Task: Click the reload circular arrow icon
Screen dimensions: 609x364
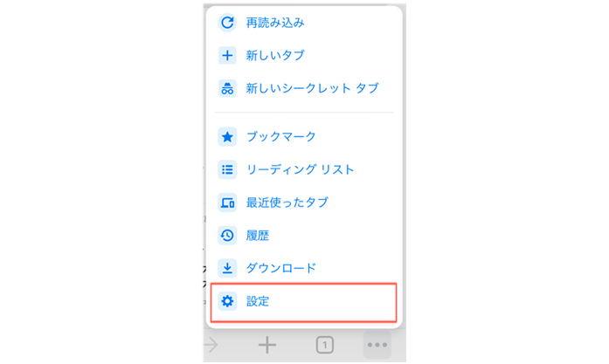Action: pyautogui.click(x=227, y=23)
